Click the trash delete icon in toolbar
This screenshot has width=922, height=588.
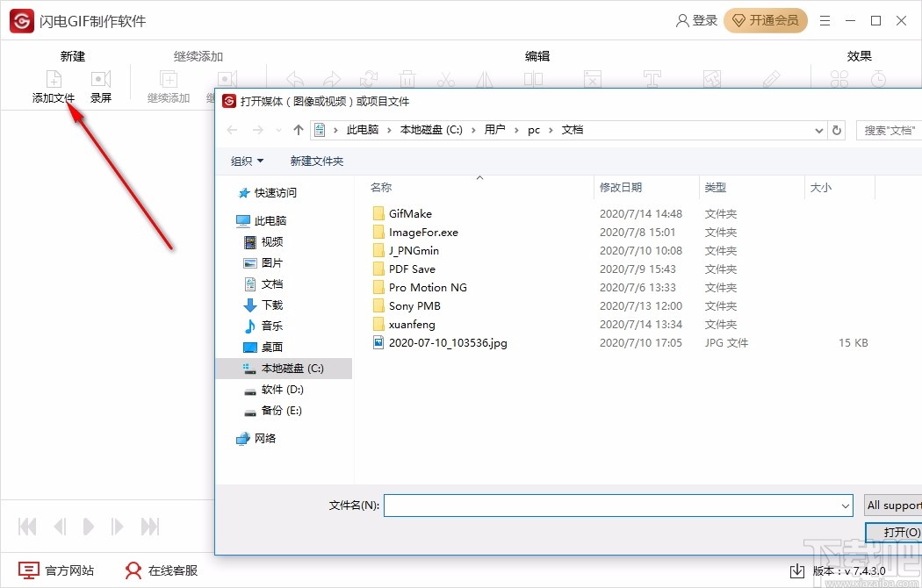click(407, 79)
